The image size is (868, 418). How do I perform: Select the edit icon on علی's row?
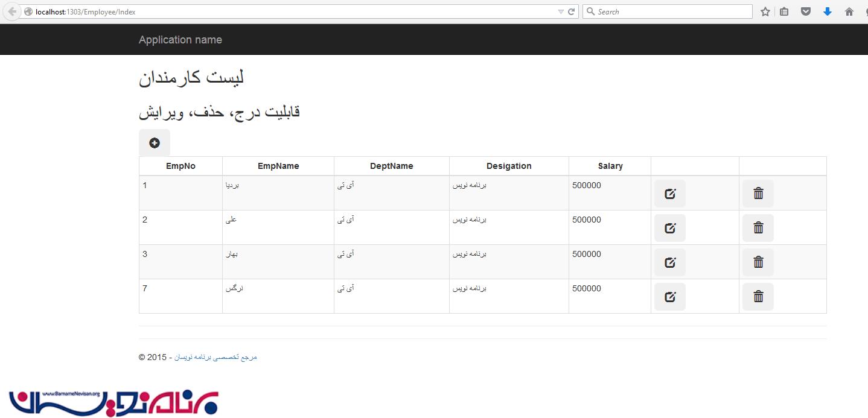coord(670,227)
